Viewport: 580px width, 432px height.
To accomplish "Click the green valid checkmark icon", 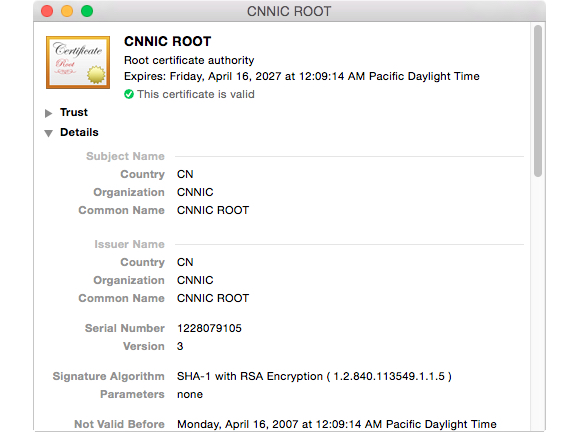I will pos(129,94).
